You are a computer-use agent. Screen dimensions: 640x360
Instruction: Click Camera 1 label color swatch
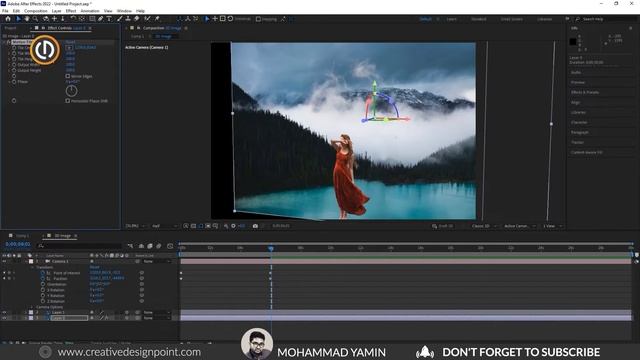point(31,261)
